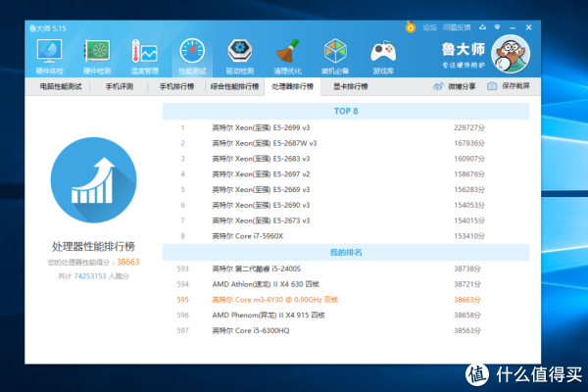This screenshot has width=588, height=392.
Task: Click 第二代酷睿 i5-2400S row
Action: point(346,269)
